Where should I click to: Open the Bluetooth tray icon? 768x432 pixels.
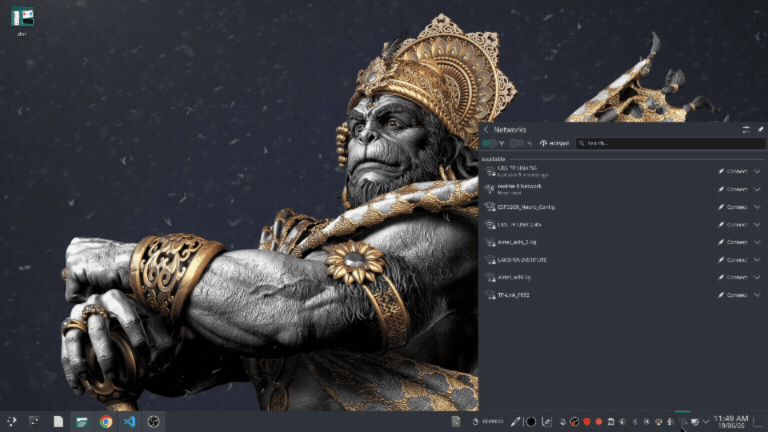[x=635, y=422]
